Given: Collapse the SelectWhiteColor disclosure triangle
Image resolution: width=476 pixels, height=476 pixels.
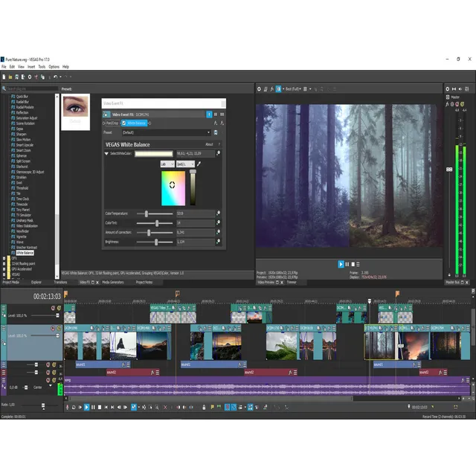Looking at the screenshot, I should tap(106, 154).
